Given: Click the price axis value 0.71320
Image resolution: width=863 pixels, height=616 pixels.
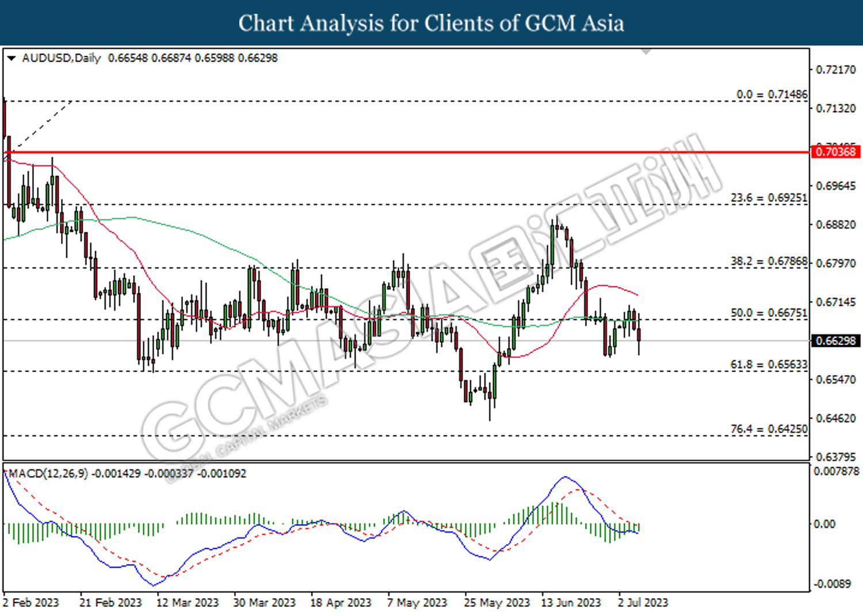Looking at the screenshot, I should click(837, 109).
